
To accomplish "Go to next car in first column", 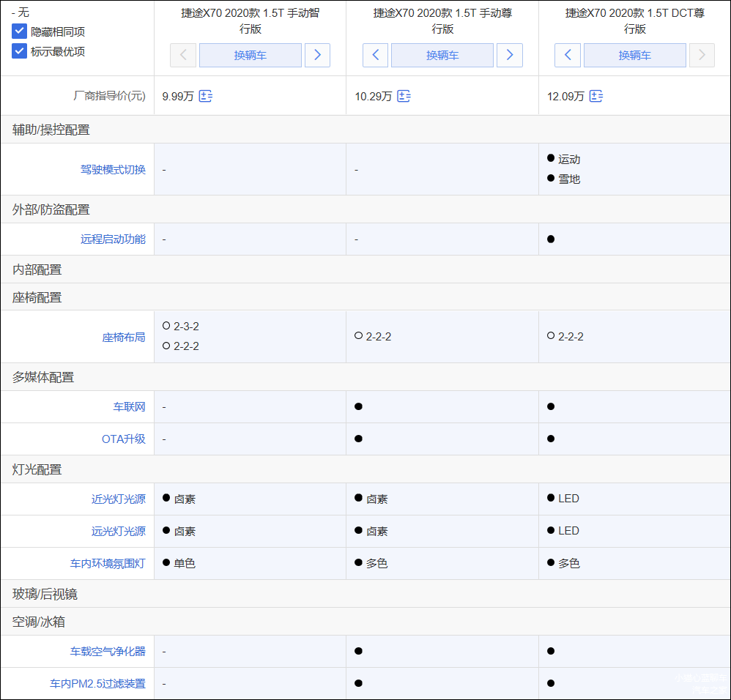I will [317, 56].
